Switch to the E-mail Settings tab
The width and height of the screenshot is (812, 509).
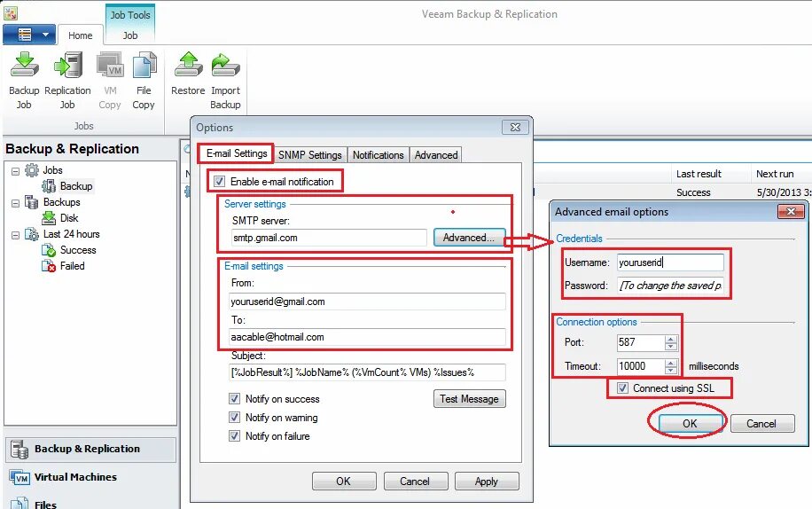(236, 153)
